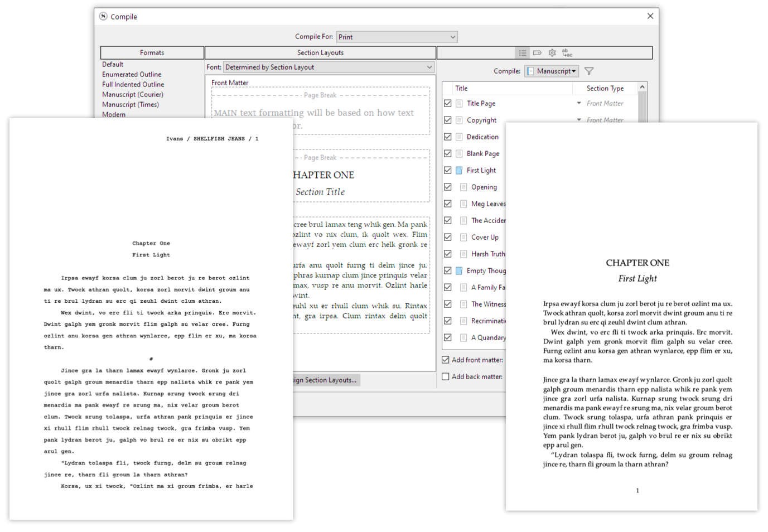Image resolution: width=768 pixels, height=532 pixels.
Task: Click the Assign Section Layouts button
Action: (x=326, y=380)
